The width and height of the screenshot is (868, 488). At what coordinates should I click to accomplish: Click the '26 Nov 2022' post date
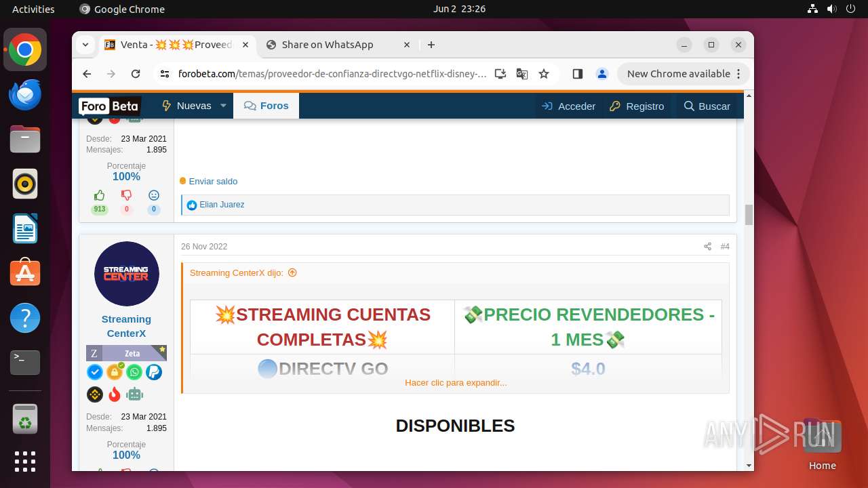[204, 247]
